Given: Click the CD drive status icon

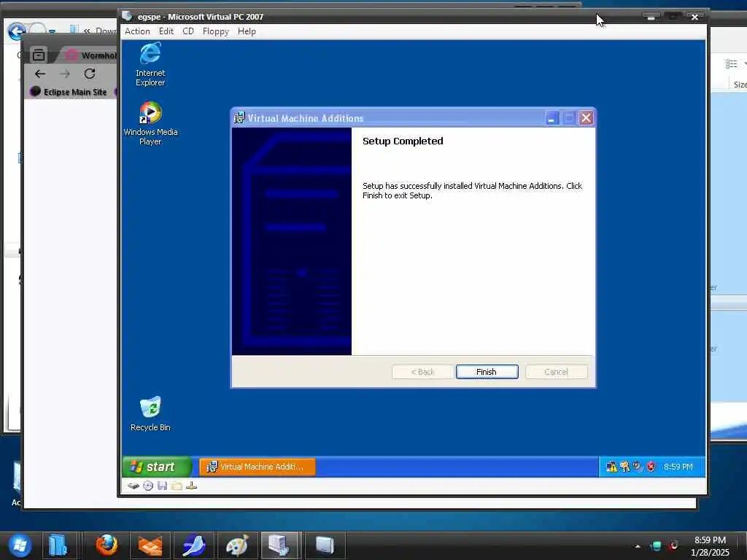Looking at the screenshot, I should click(148, 486).
